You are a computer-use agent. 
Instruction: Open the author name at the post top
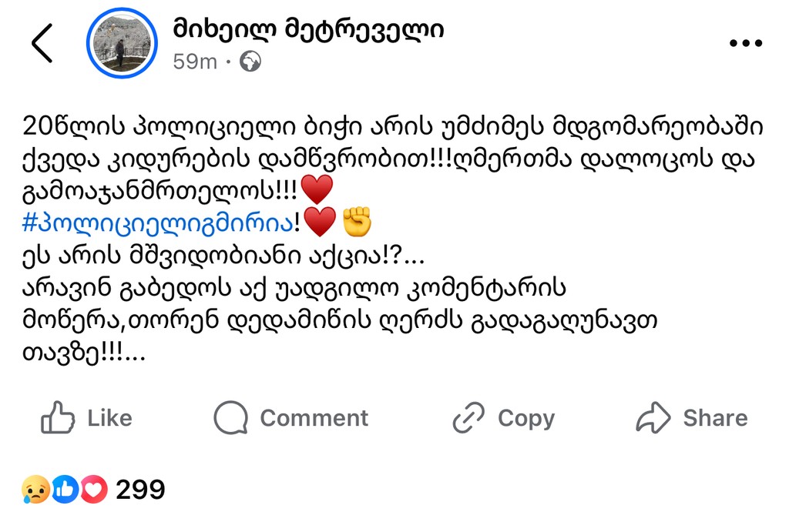click(x=308, y=30)
